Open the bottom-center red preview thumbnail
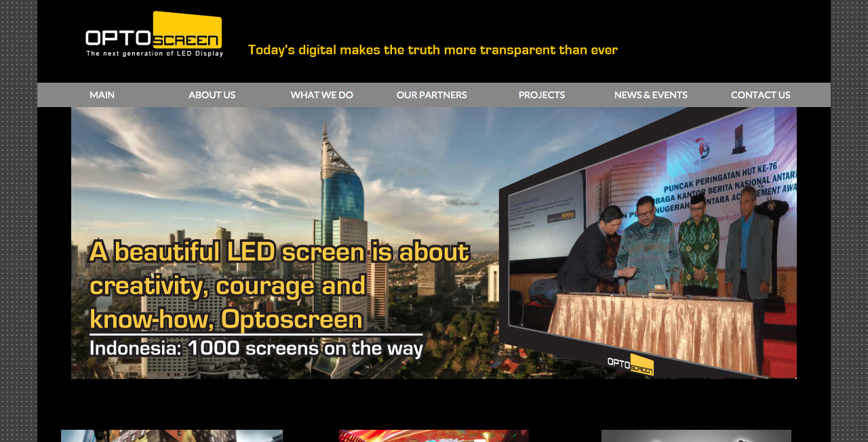868x442 pixels. pos(433,435)
